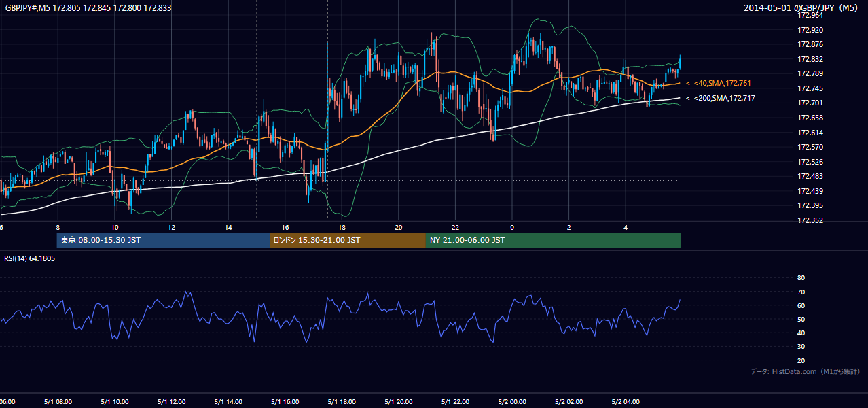This screenshot has width=868, height=408.
Task: Click price axis value 172.658
Action: pos(810,118)
